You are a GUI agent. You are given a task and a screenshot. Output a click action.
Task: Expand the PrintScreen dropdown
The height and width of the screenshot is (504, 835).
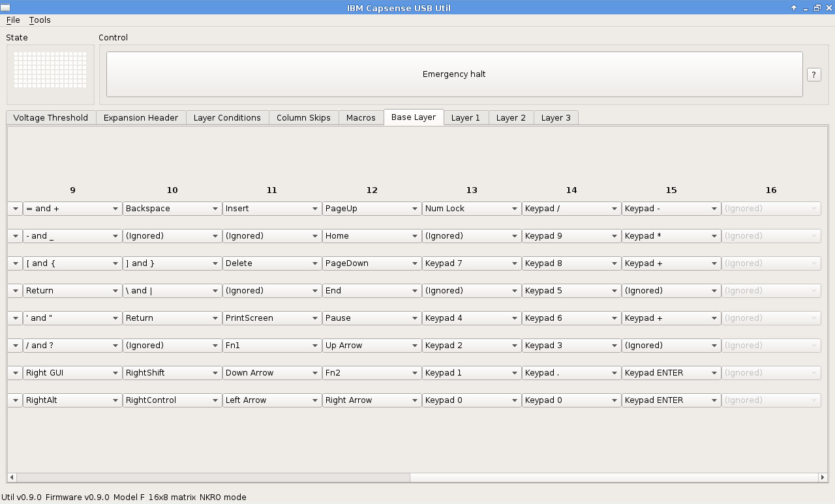[x=271, y=318]
